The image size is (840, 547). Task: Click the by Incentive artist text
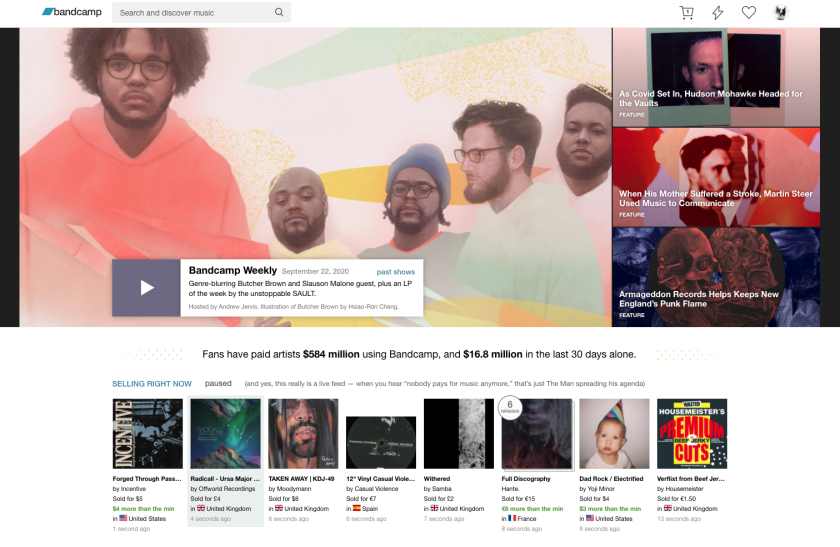[129, 489]
